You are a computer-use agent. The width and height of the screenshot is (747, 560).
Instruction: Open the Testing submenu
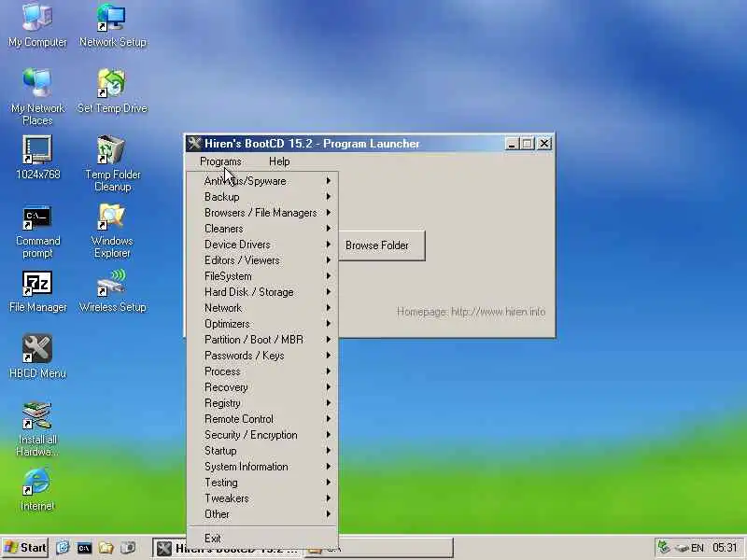262,483
